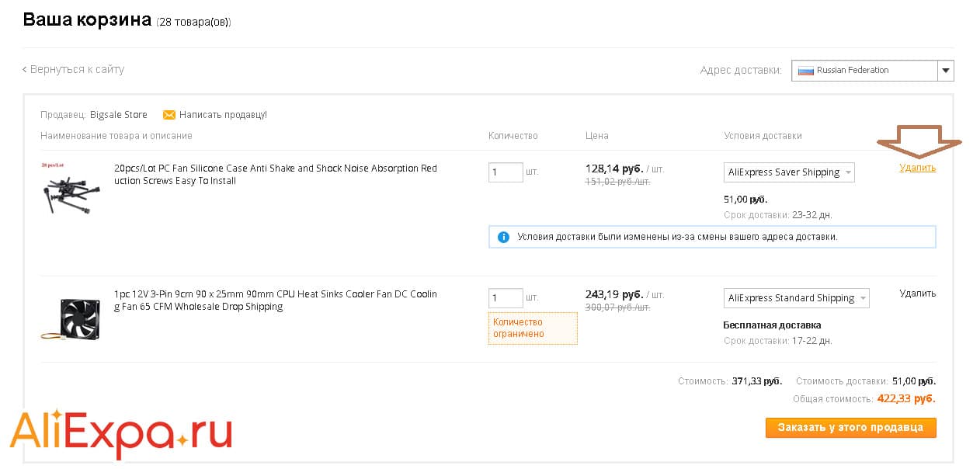Click quantity field for cooler fan
The width and height of the screenshot is (980, 469).
point(506,297)
